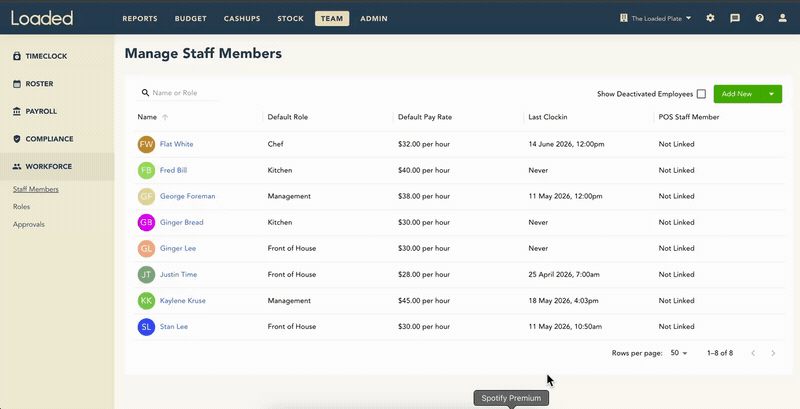Open Kaylene Kruse's staff profile link
The image size is (800, 409).
click(183, 301)
